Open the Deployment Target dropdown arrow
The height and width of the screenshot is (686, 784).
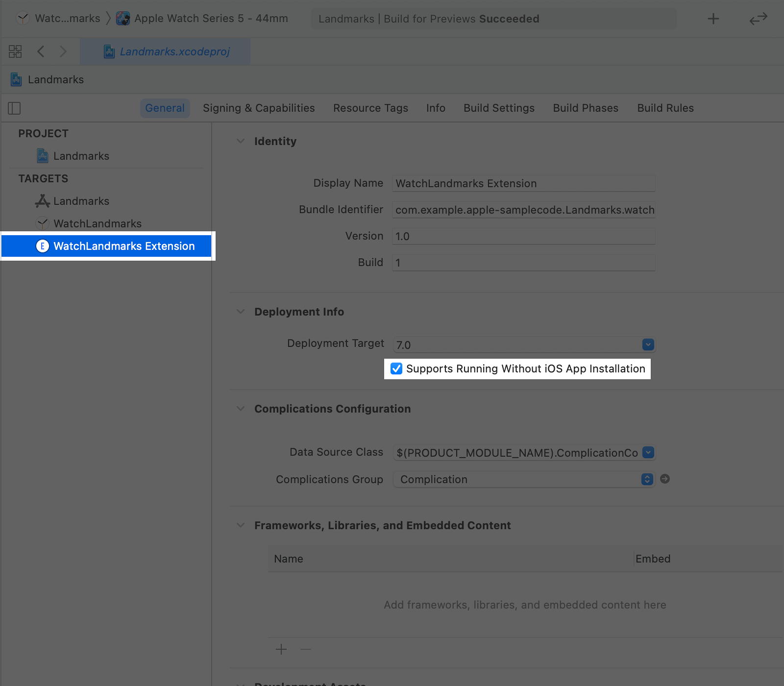pyautogui.click(x=648, y=344)
